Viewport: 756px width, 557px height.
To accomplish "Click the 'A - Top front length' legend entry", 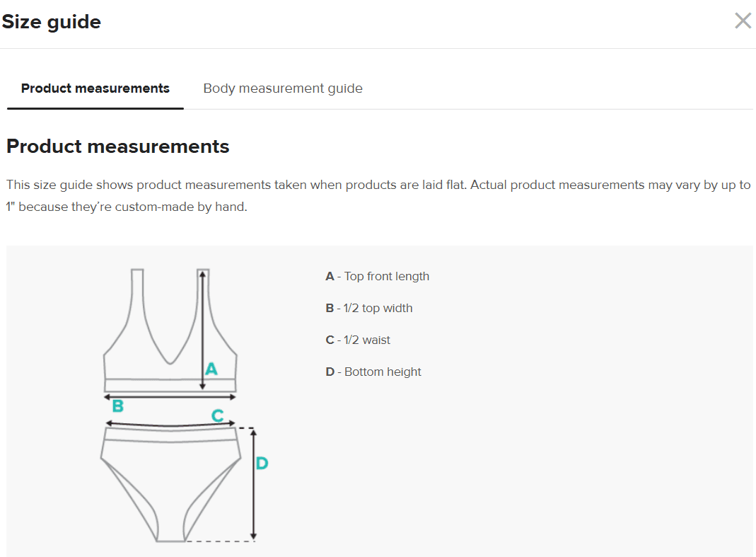I will tap(377, 276).
